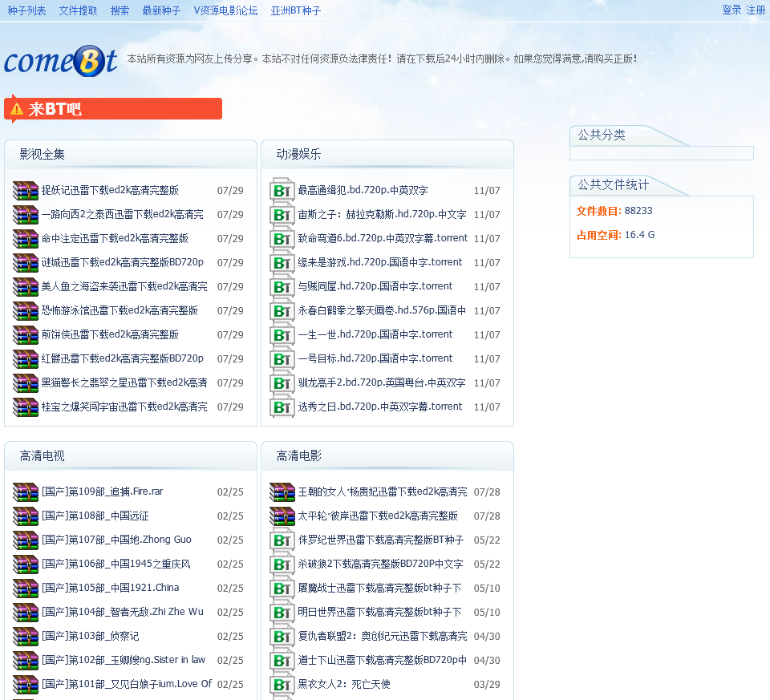
Task: Click the RAR icon beside 第108部_中国远征
Action: 26,516
